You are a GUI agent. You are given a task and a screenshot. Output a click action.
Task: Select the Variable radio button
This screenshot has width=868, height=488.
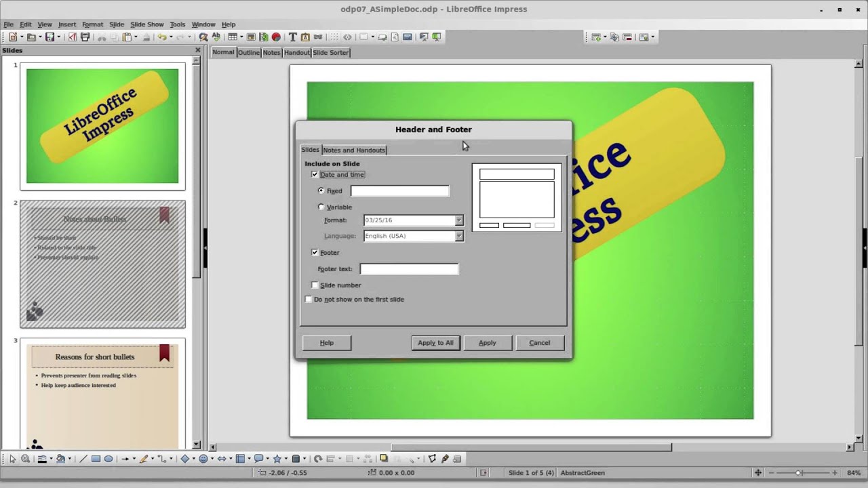[x=321, y=207]
